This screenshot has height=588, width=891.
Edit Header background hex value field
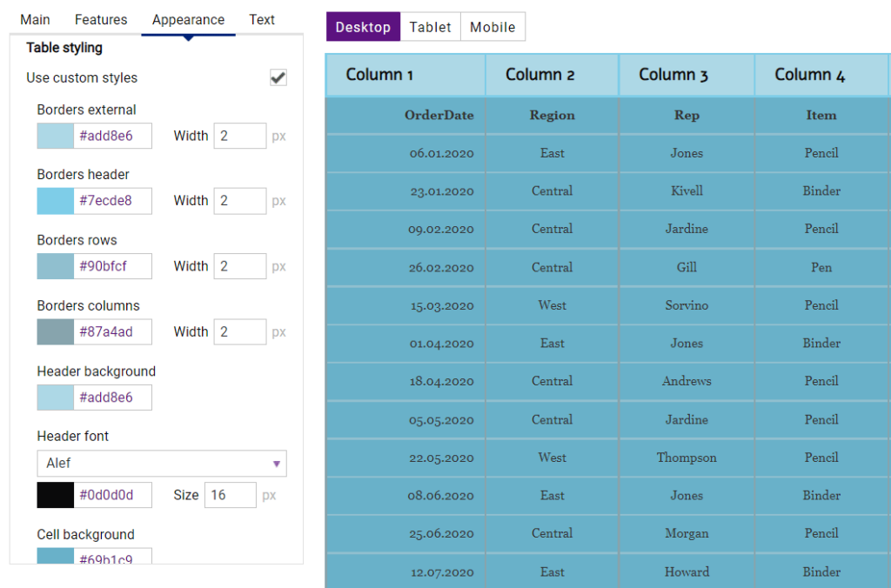tap(112, 398)
